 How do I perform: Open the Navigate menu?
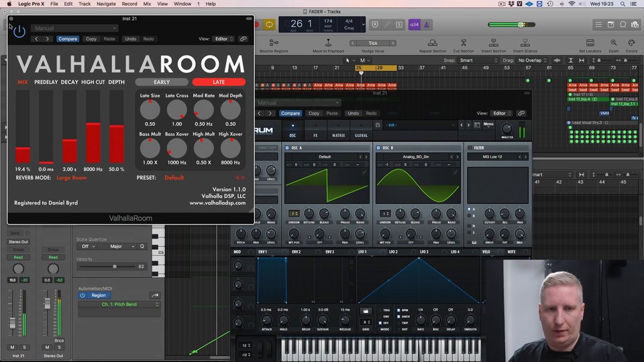point(106,4)
